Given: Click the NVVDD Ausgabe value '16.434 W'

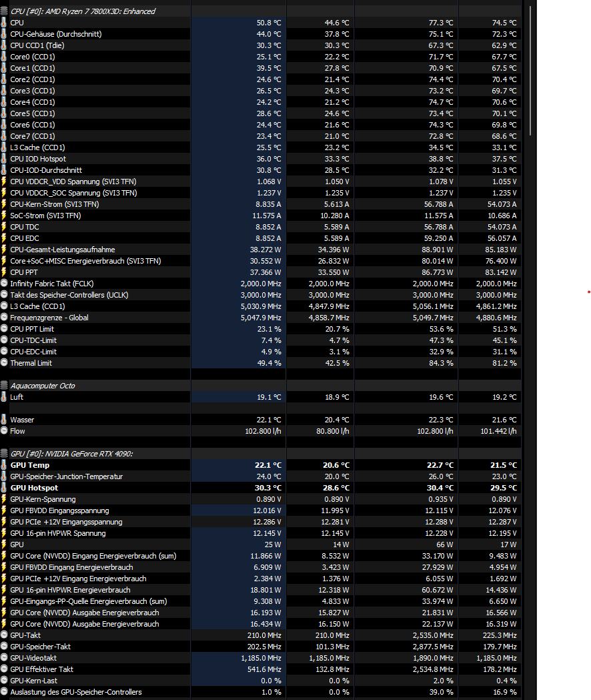Looking at the screenshot, I should pyautogui.click(x=265, y=624).
